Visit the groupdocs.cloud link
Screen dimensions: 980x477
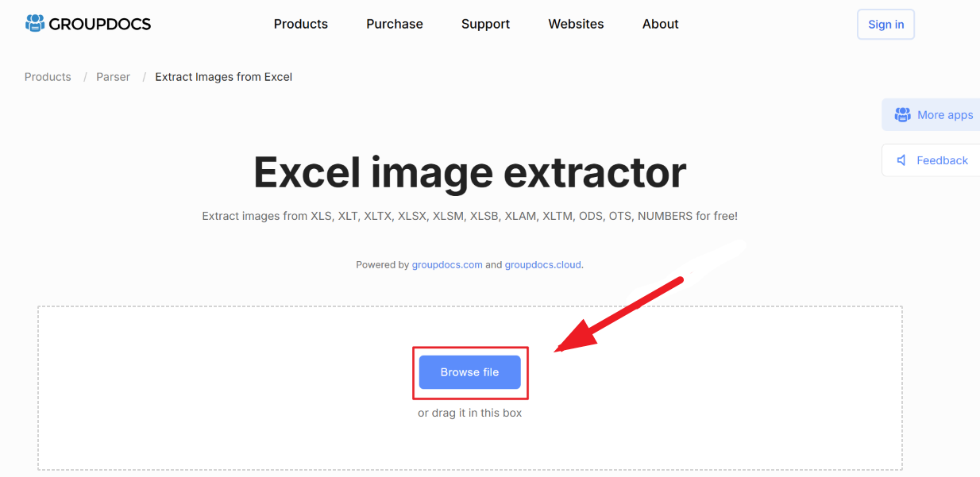542,264
